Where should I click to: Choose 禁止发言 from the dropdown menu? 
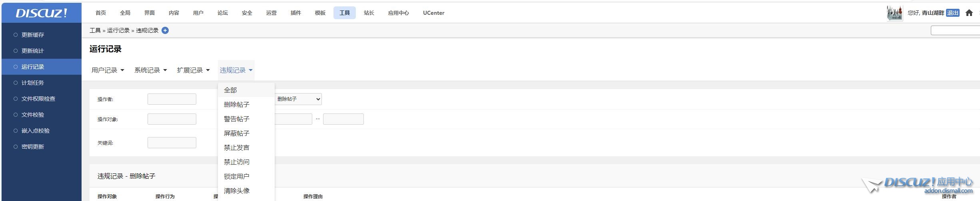pyautogui.click(x=237, y=147)
